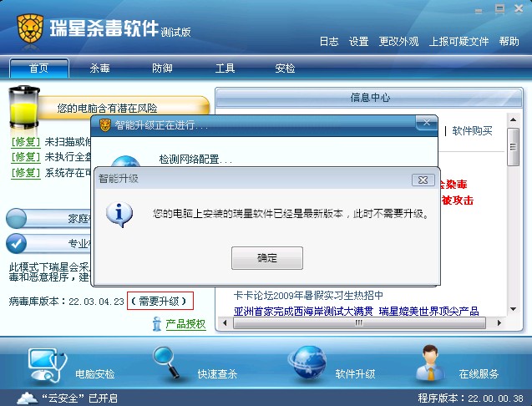This screenshot has height=406, width=532.
Task: Select the 家庭 mode radio circle
Action: (16, 218)
